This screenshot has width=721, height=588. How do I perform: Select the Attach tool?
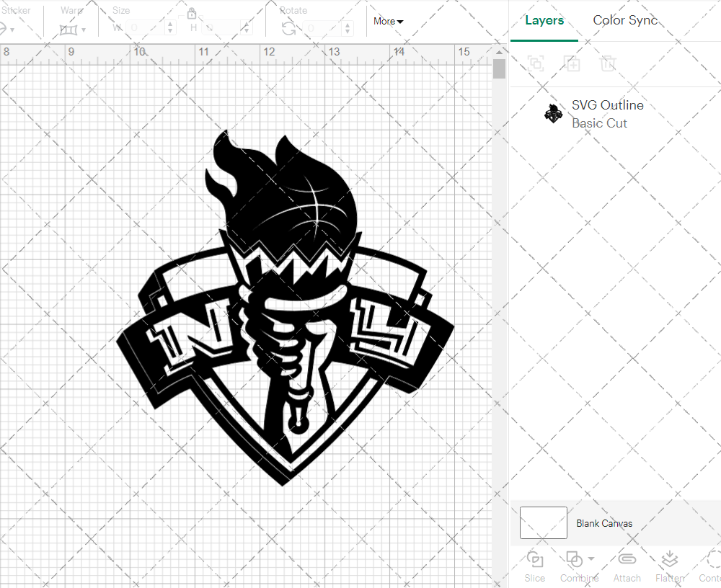[627, 566]
